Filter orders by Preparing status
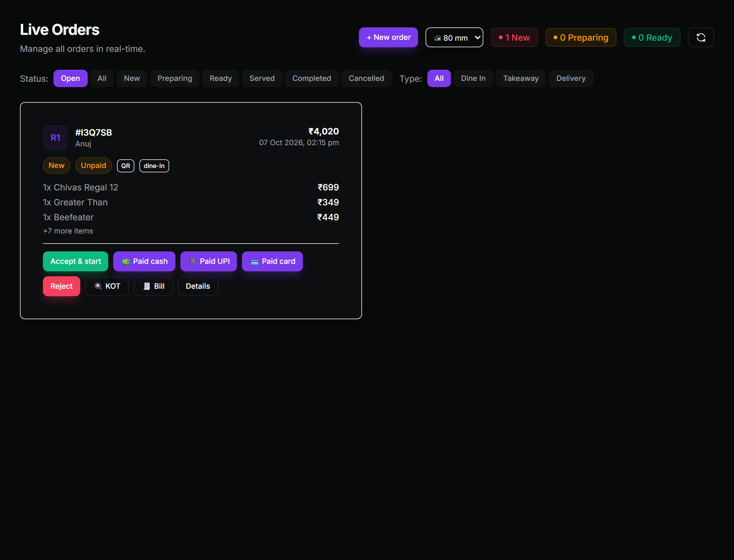 (175, 78)
